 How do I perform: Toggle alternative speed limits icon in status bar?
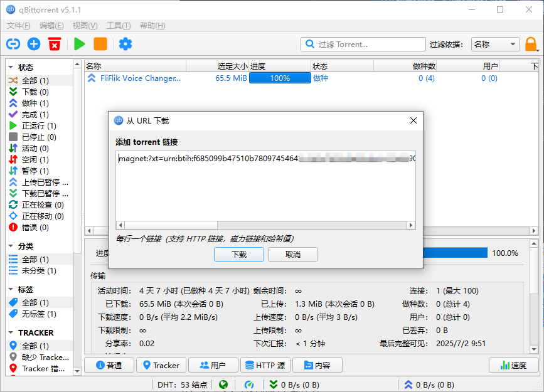250,384
